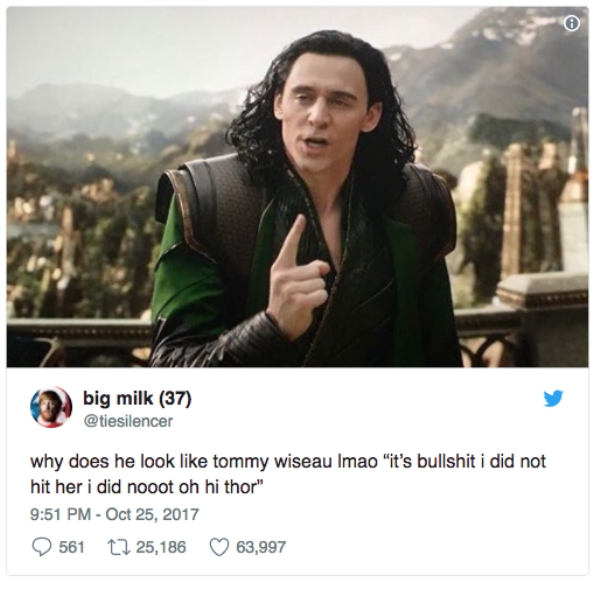
Task: View the 63,997 likes count
Action: 261,547
